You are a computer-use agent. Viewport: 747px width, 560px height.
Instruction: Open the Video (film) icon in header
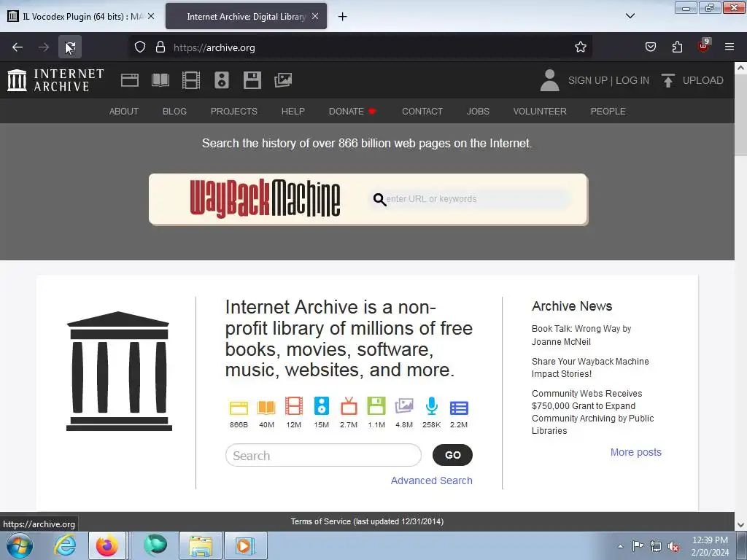point(191,80)
